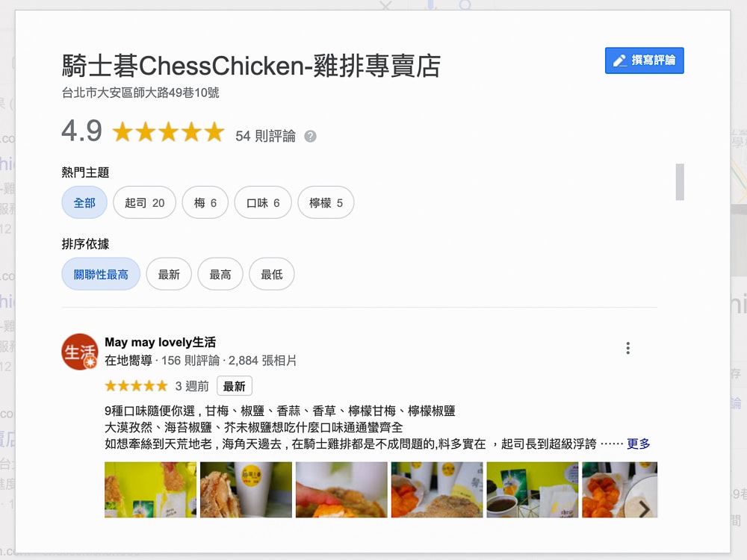Screen dimensions: 747x560
Task: Sort reviews by 最低 rating
Action: coord(272,274)
